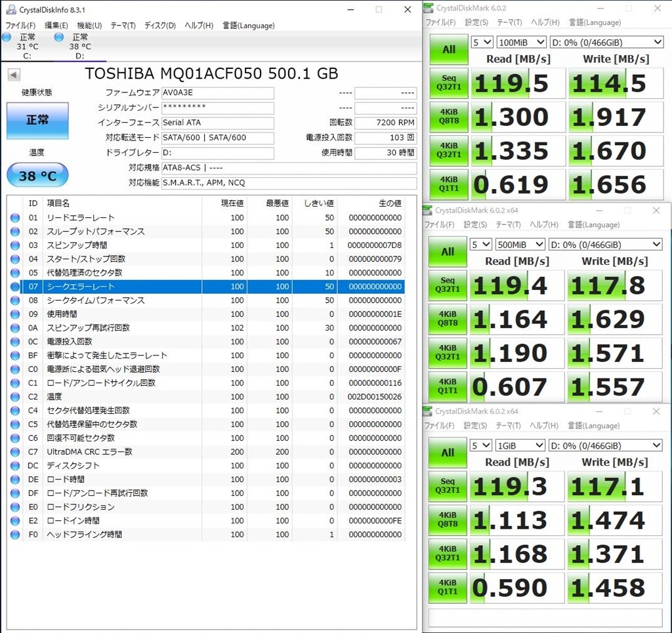The width and height of the screenshot is (672, 633).
Task: Open ディスク(D) menu in CrystalDiskInfo
Action: click(x=160, y=26)
